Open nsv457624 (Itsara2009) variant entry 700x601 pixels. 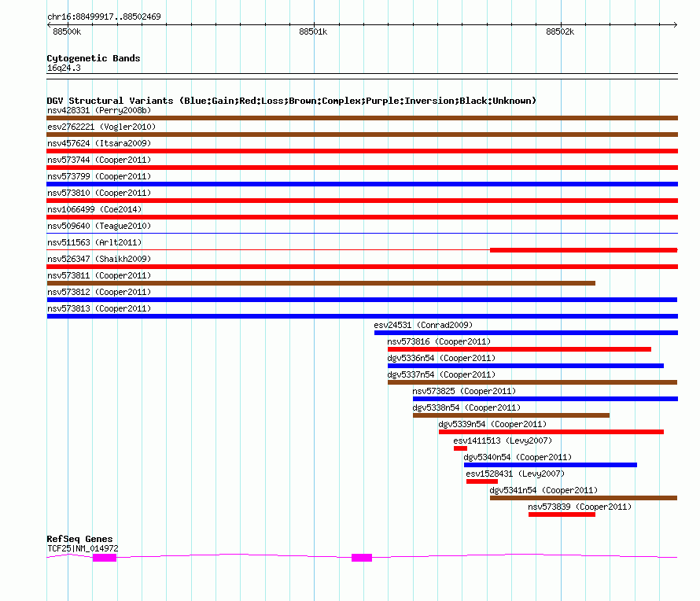[x=99, y=143]
